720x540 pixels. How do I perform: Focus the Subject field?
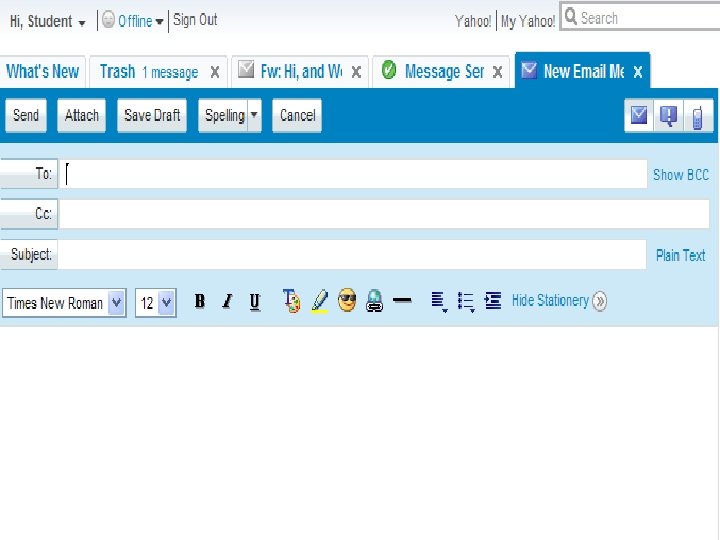(352, 254)
